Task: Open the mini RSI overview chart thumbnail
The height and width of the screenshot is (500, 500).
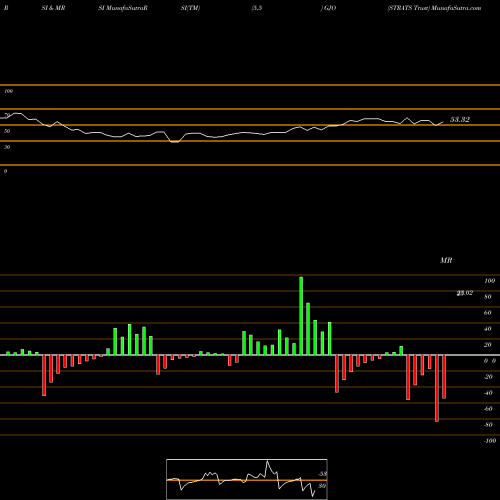Action: (247, 479)
